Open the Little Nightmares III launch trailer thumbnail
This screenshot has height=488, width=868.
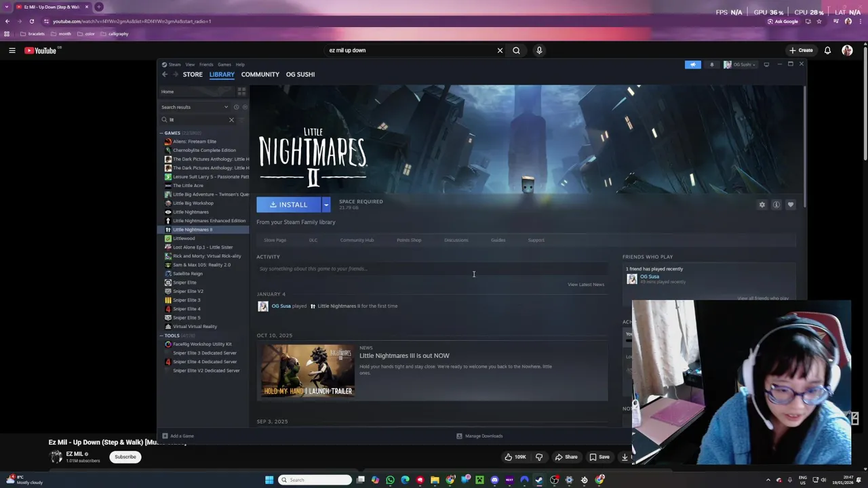coord(309,371)
